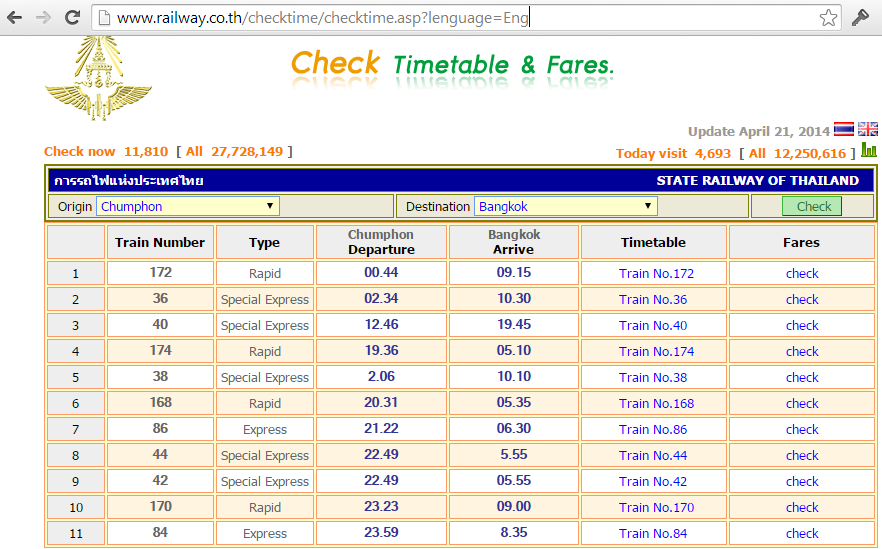Open timetable link Train No.42

tap(653, 482)
